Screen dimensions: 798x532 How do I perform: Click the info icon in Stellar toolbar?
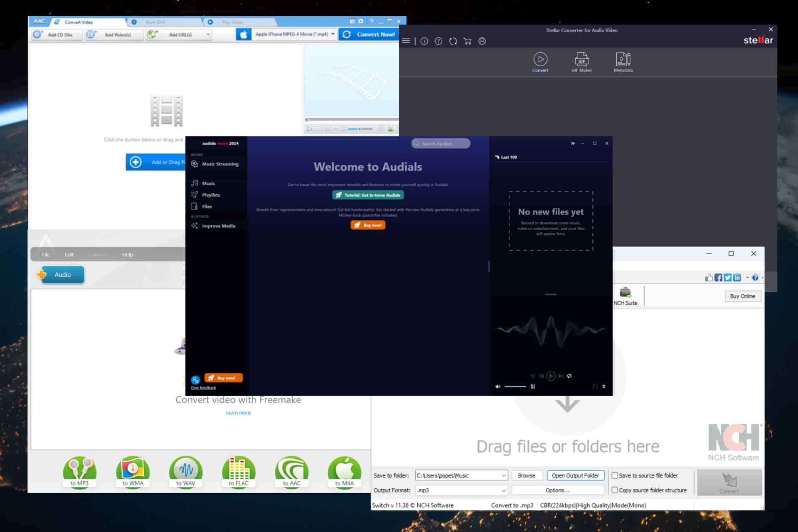pos(424,41)
